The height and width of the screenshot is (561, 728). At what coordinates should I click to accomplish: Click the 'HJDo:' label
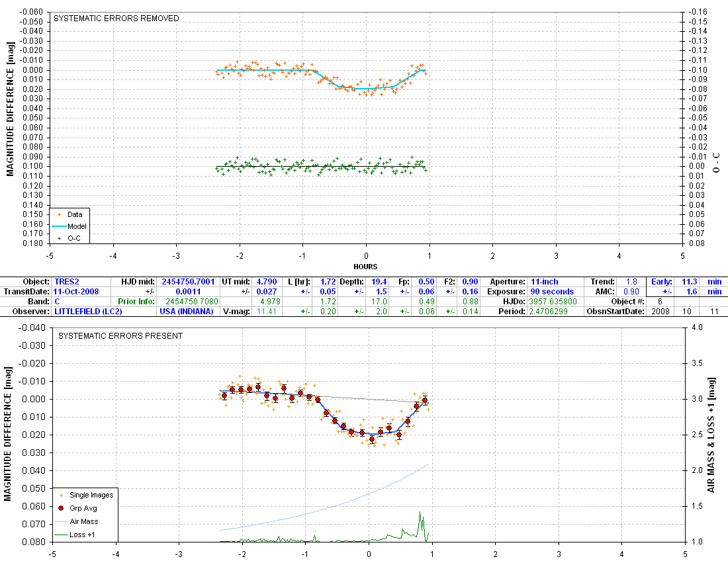[514, 302]
